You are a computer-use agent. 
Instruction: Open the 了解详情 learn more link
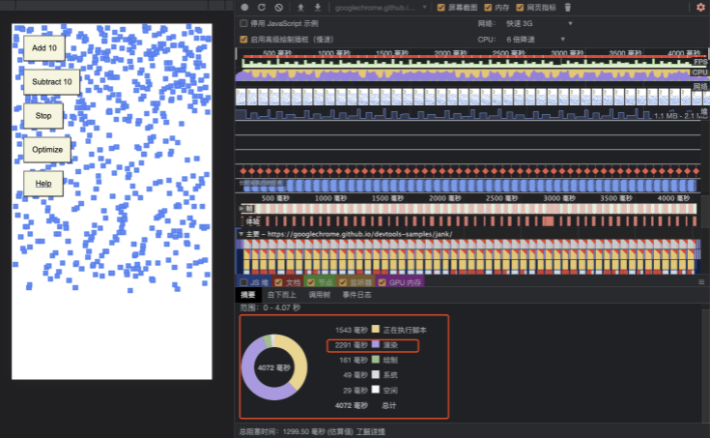(x=371, y=432)
